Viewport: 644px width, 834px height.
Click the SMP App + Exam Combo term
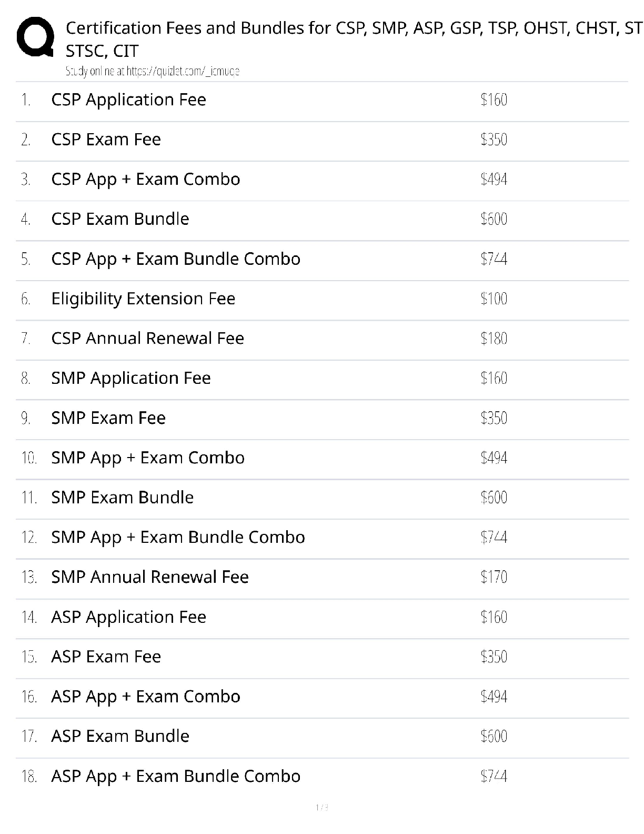(148, 458)
